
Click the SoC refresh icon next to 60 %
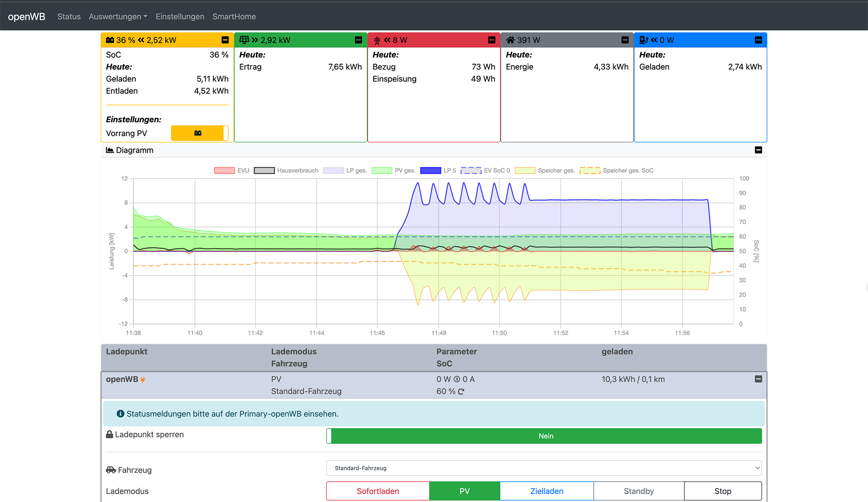(x=461, y=391)
